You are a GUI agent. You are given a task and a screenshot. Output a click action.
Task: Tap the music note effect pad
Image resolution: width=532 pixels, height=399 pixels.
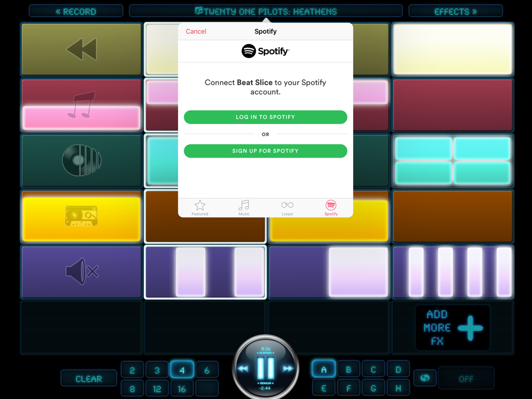pyautogui.click(x=81, y=105)
